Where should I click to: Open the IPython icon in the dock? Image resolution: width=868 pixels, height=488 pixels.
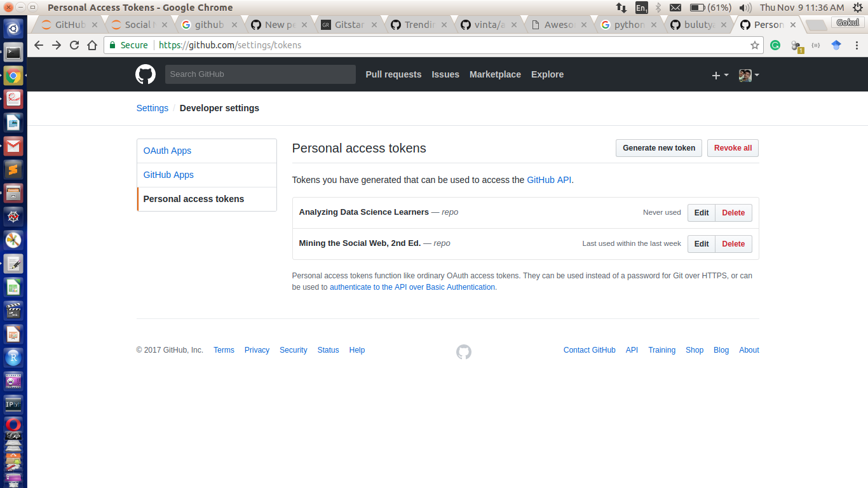point(13,403)
